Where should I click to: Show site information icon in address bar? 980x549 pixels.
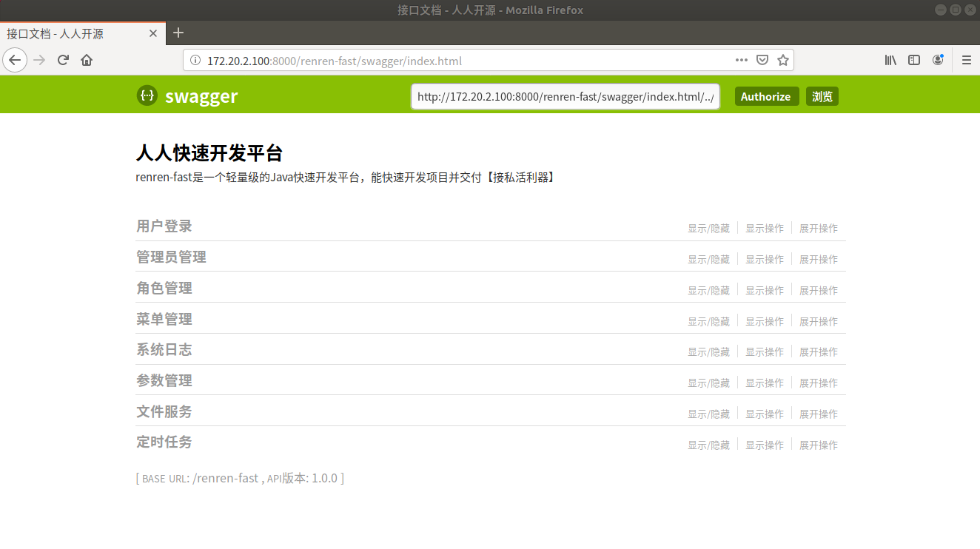point(195,60)
